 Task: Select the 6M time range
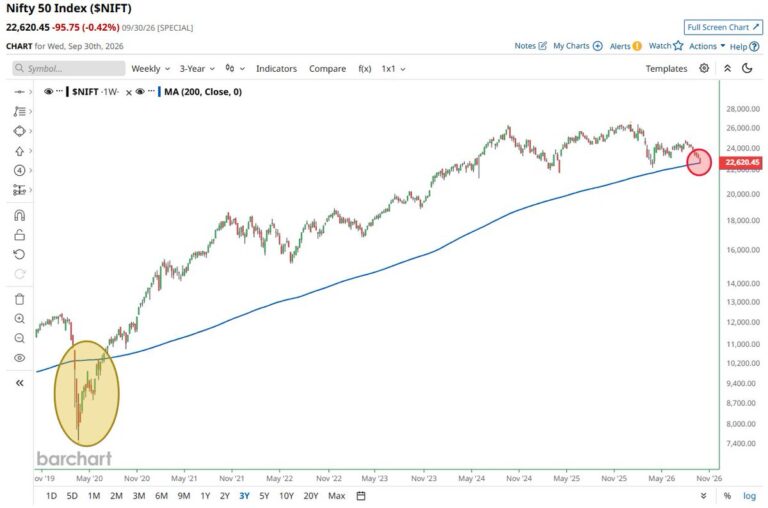pos(161,496)
